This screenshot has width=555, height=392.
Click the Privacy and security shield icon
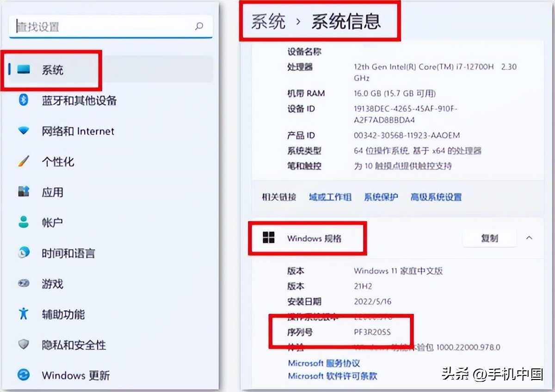coord(24,344)
